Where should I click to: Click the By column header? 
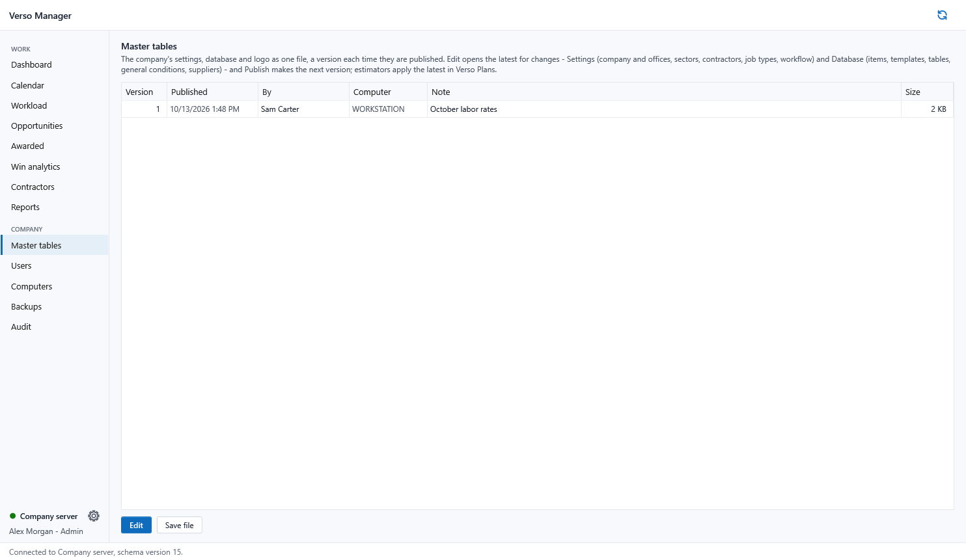coord(304,92)
